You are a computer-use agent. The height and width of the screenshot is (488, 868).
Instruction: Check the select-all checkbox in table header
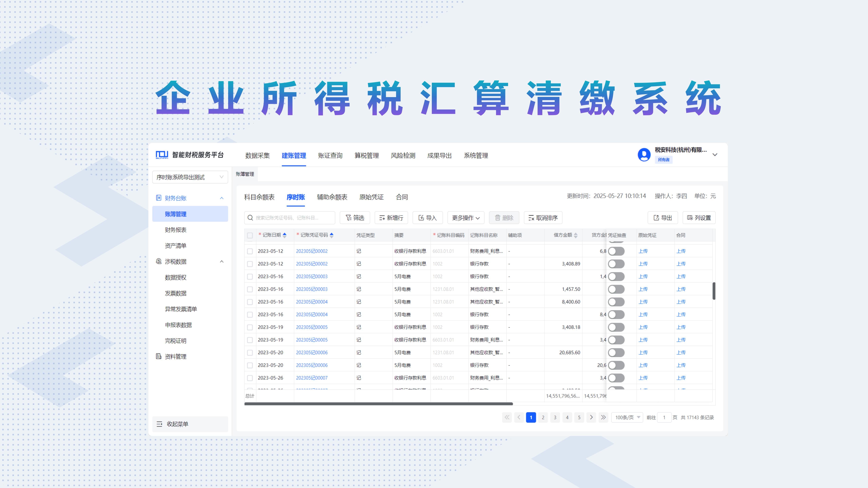point(250,235)
